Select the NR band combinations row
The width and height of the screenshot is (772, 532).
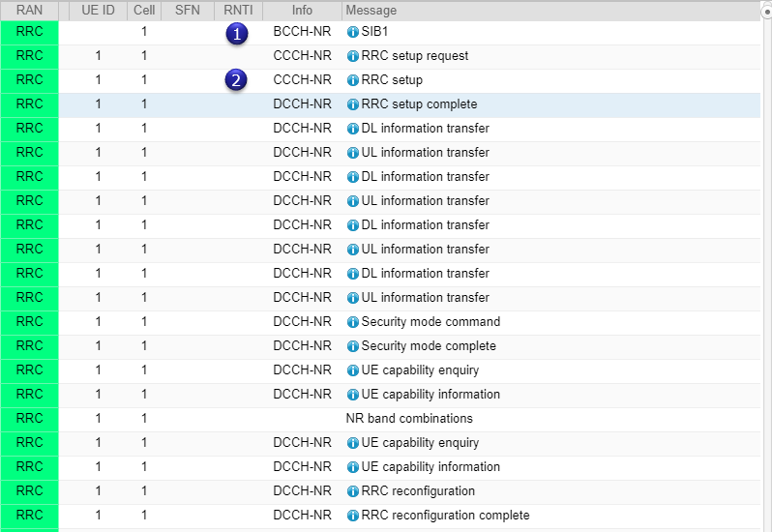(380, 418)
